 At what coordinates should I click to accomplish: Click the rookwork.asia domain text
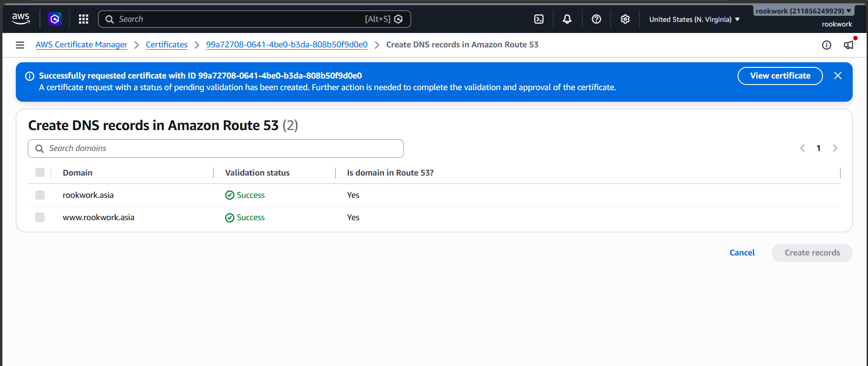tap(88, 195)
